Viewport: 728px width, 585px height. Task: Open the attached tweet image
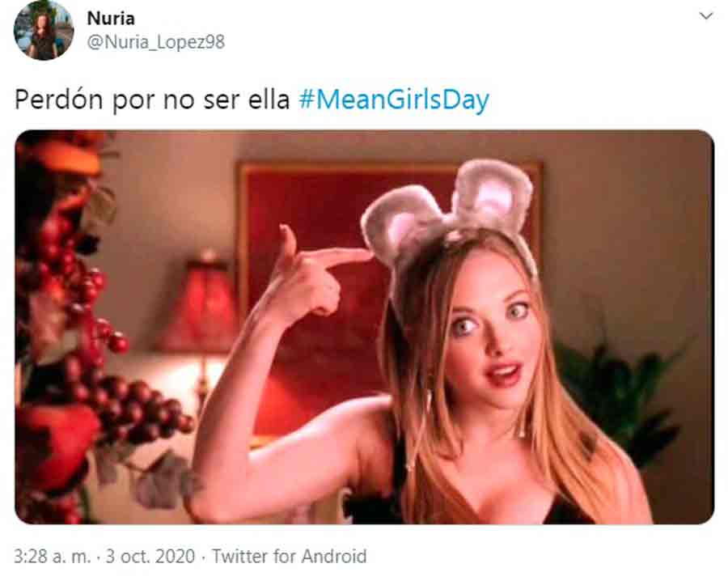365,328
